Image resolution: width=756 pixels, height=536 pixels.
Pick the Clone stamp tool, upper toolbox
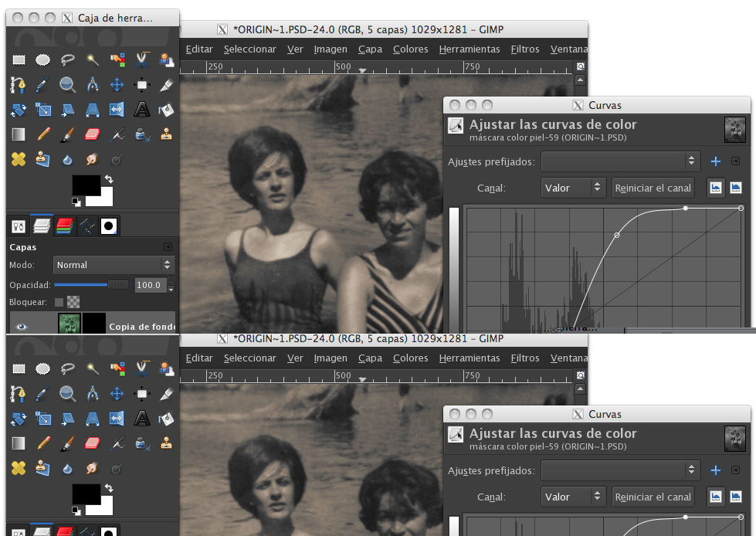point(166,134)
